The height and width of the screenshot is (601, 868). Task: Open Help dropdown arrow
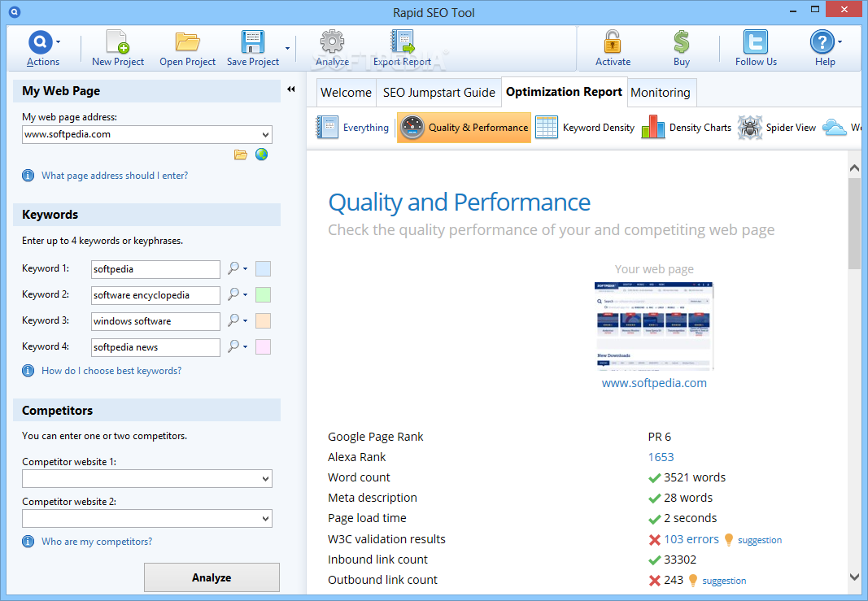[x=840, y=42]
